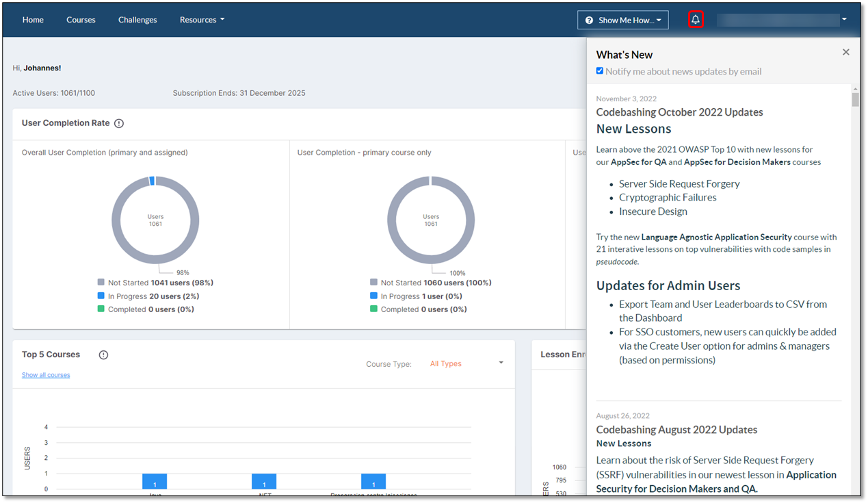The width and height of the screenshot is (868, 503).
Task: Click the Not Started swatch beside 1060 users
Action: 374,282
